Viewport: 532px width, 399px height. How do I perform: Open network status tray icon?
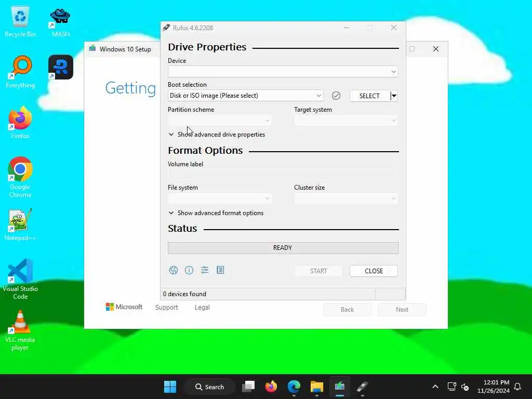(451, 387)
